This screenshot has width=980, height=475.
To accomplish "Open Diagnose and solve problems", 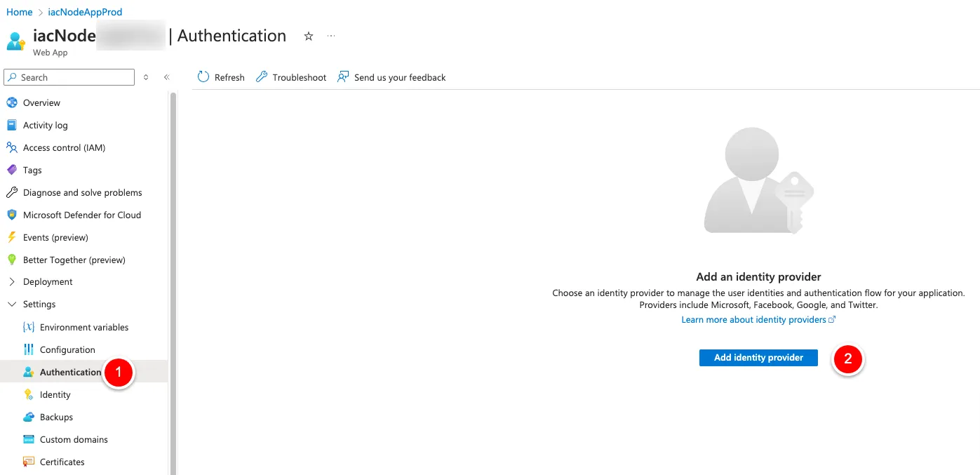I will coord(82,192).
